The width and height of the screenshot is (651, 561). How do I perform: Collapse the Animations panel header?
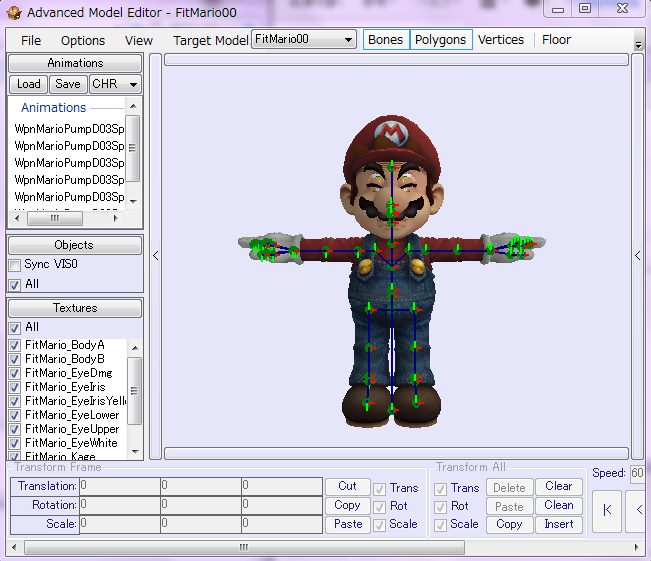click(x=75, y=63)
